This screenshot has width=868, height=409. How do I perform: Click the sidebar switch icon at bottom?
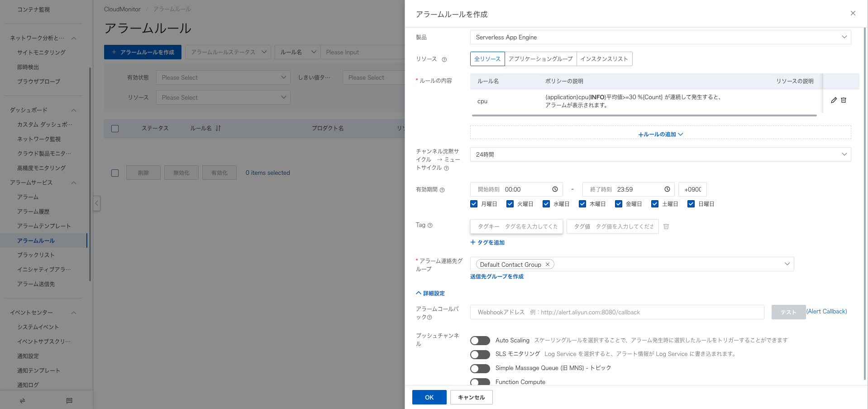point(22,400)
